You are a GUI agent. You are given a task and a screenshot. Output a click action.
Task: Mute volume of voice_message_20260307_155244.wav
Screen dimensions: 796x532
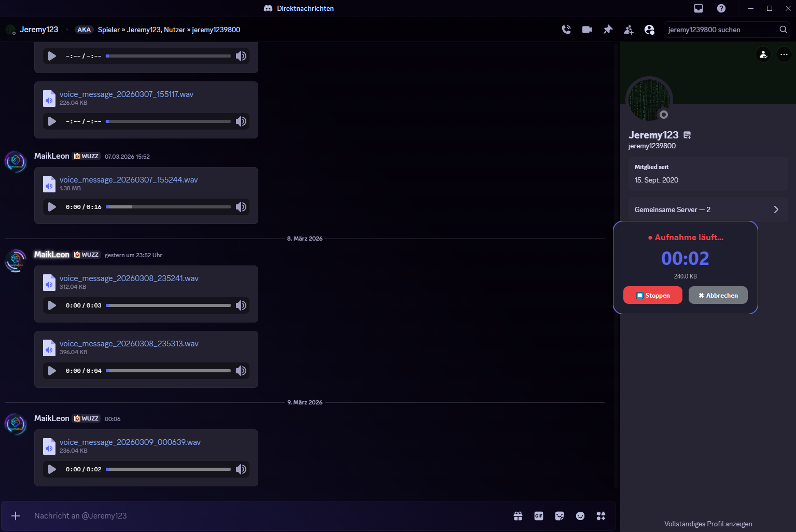click(x=241, y=207)
